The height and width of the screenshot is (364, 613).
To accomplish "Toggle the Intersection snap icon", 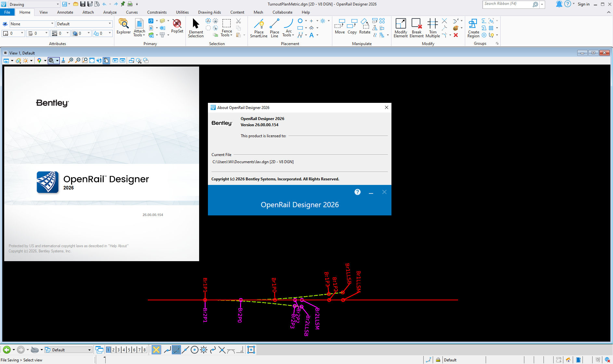I will click(222, 350).
